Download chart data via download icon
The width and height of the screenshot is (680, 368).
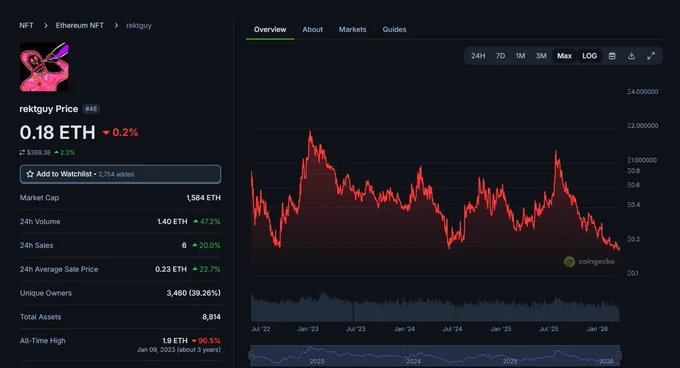[x=631, y=56]
